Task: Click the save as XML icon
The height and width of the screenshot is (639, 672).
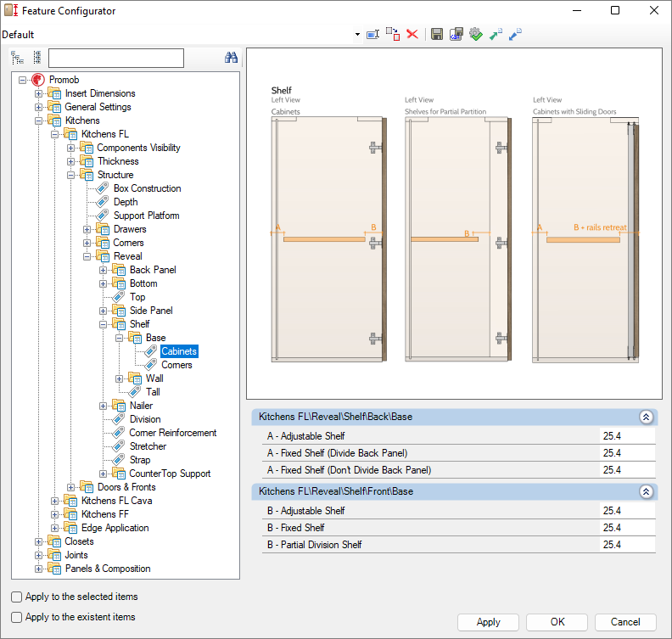Action: pyautogui.click(x=456, y=34)
